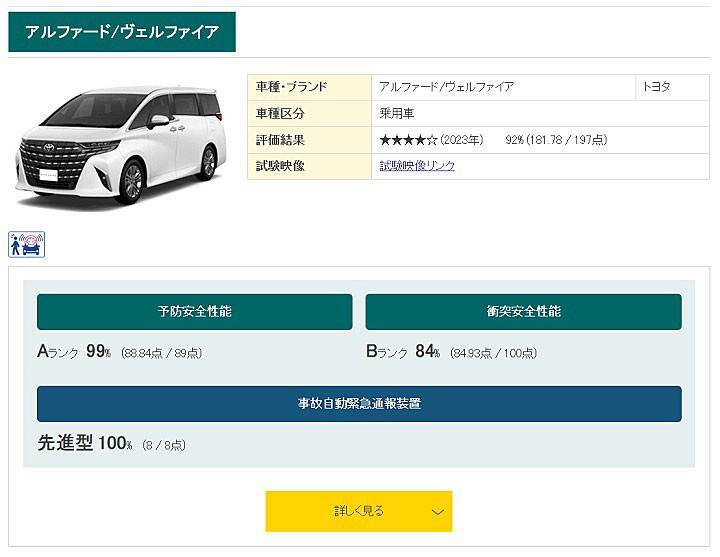
Task: Click the 車種・ブランド row label
Action: tap(292, 87)
